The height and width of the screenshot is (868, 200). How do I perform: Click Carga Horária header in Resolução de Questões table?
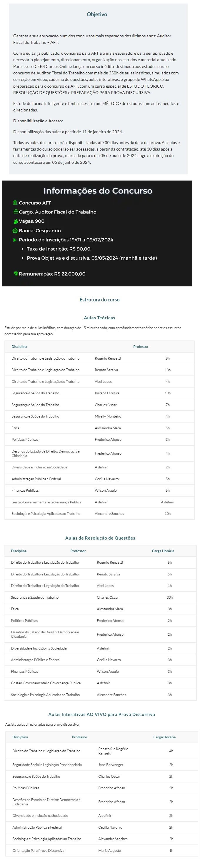[163, 551]
